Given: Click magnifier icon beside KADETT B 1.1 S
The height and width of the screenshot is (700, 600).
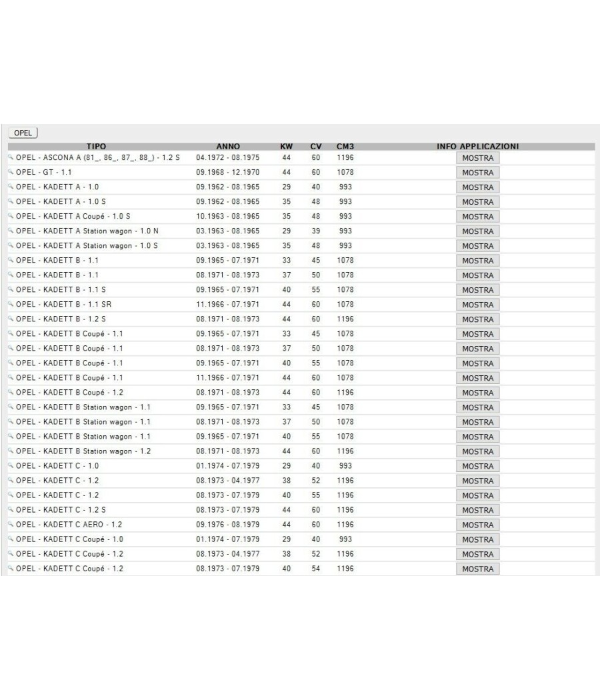Looking at the screenshot, I should click(11, 289).
